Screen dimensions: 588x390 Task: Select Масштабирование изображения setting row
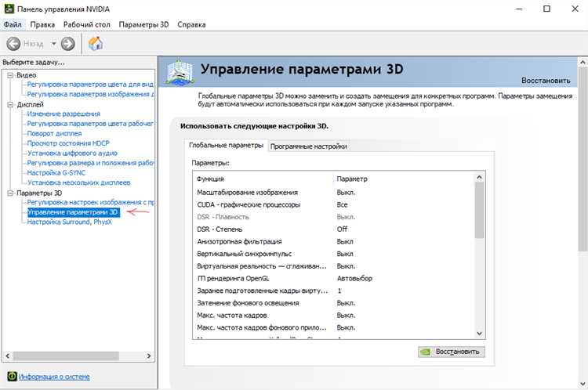click(x=334, y=192)
